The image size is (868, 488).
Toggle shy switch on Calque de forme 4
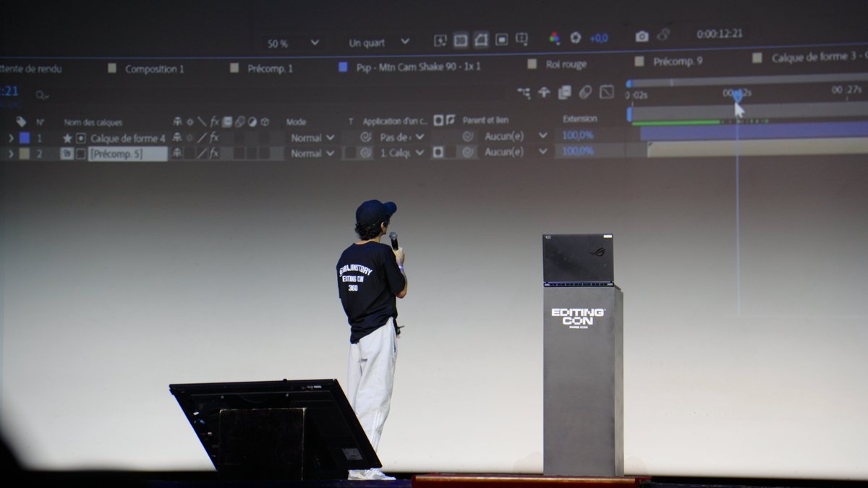coord(176,137)
